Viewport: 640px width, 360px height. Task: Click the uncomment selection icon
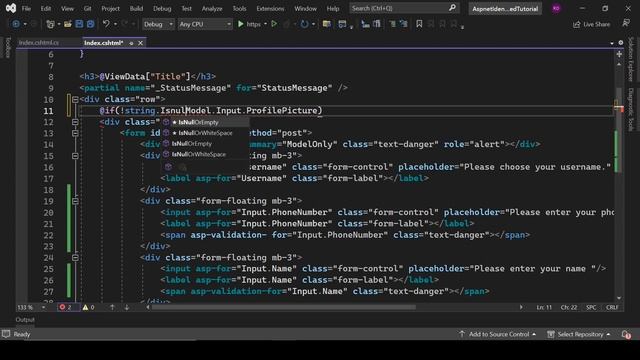point(404,24)
